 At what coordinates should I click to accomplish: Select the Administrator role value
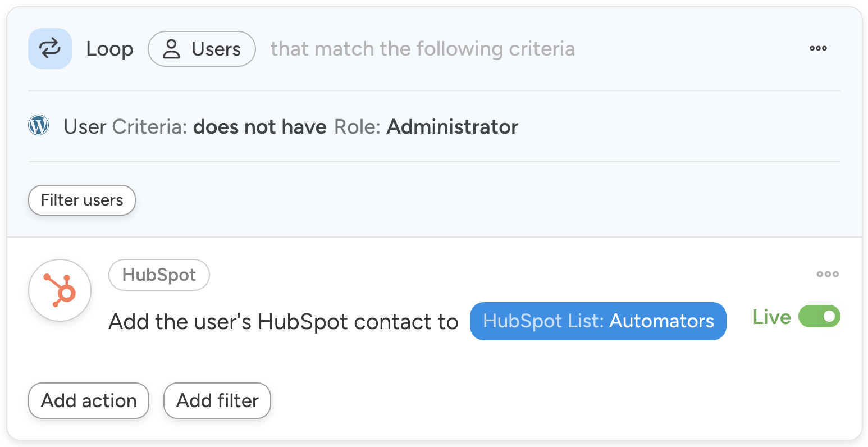[453, 127]
